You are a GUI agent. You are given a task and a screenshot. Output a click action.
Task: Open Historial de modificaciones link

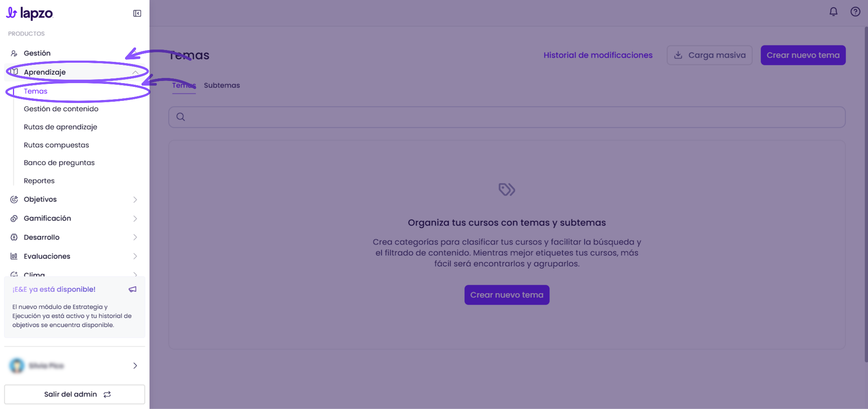tap(598, 55)
